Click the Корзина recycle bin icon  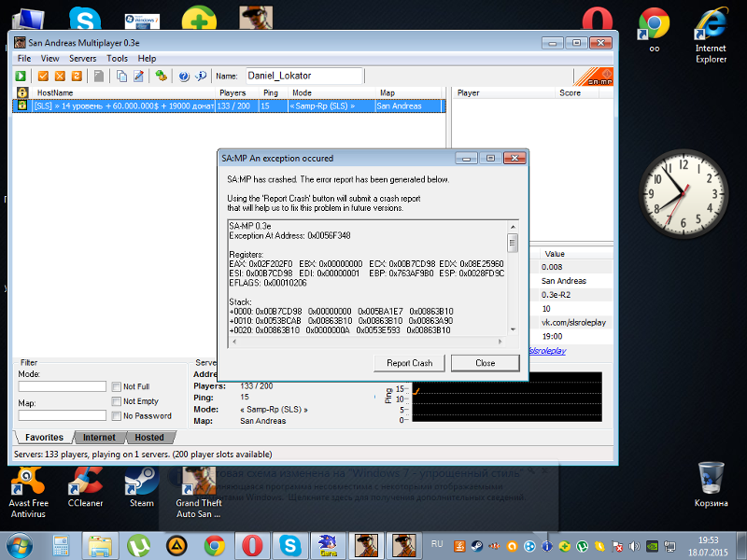(x=711, y=484)
